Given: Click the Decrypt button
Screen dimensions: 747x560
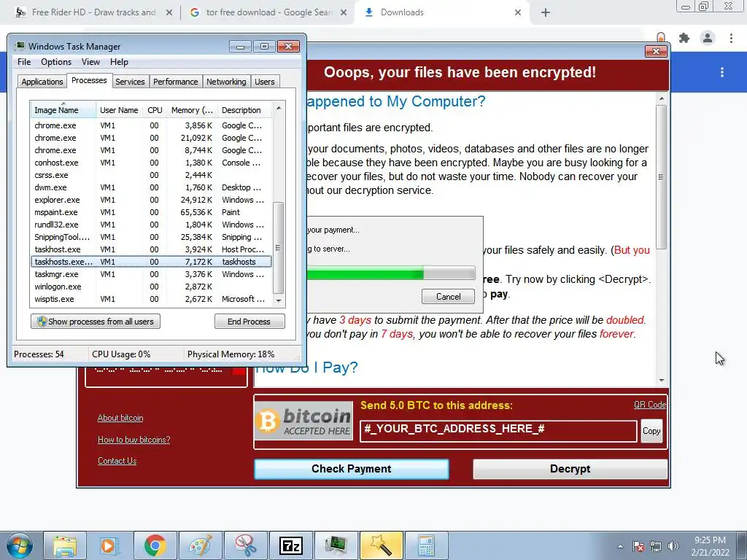Looking at the screenshot, I should tap(570, 469).
